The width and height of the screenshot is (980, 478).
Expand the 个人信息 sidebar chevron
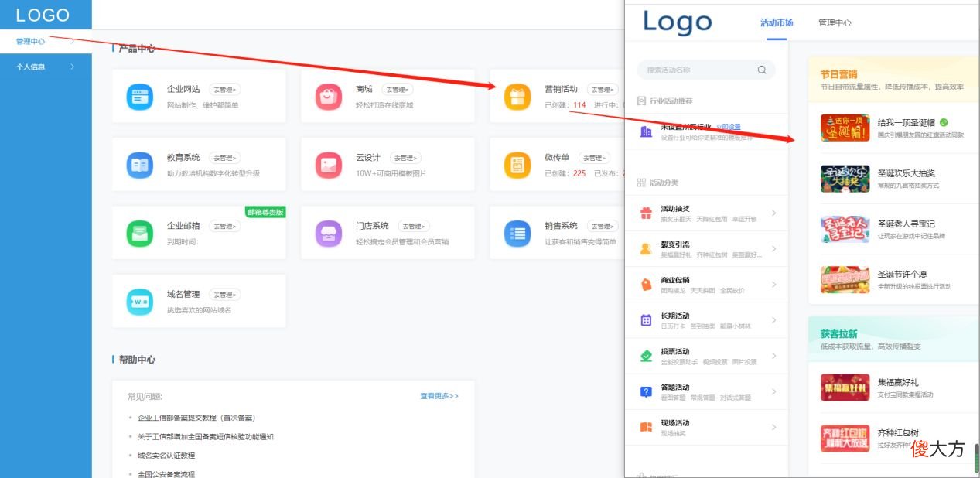click(x=72, y=67)
